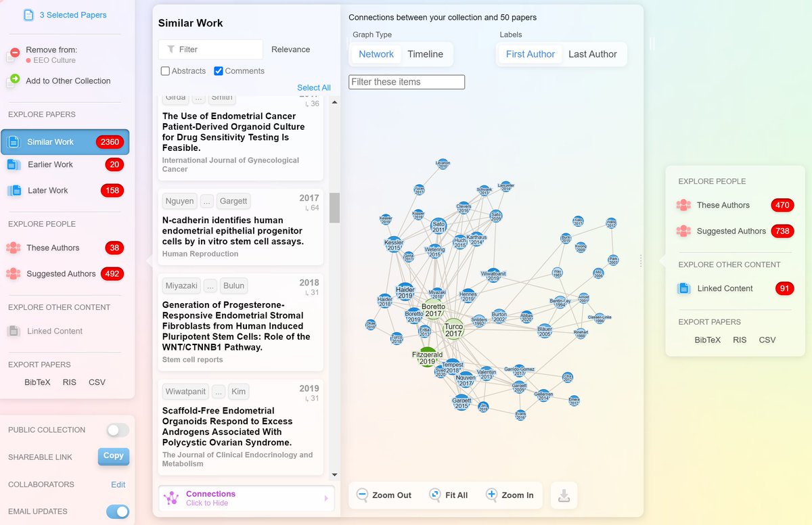
Task: Select the Nguyen 2017 node in graph
Action: pyautogui.click(x=465, y=380)
